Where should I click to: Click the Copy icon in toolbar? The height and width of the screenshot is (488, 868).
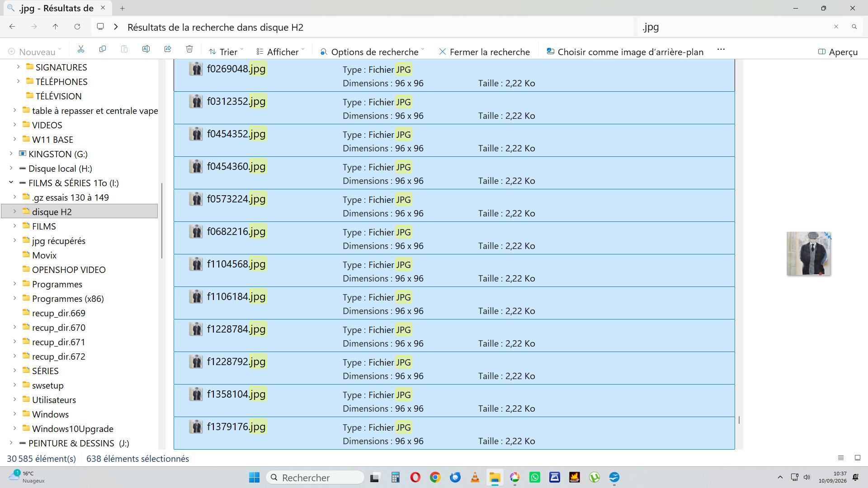coord(103,49)
